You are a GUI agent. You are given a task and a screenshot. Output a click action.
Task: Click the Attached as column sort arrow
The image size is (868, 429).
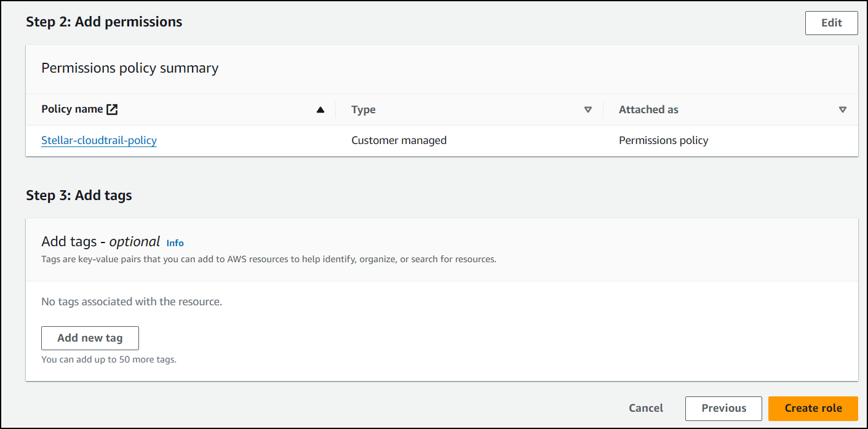843,110
